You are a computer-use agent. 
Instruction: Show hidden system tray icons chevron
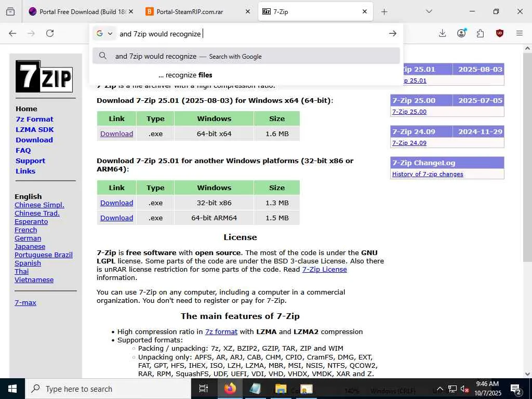click(x=440, y=389)
